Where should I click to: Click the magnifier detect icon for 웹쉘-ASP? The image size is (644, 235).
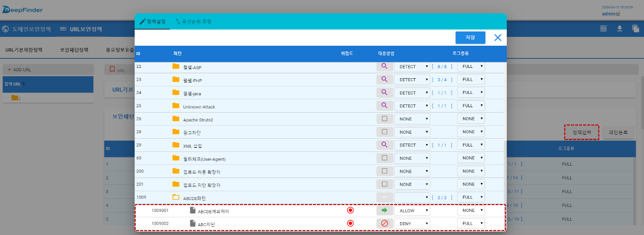pyautogui.click(x=385, y=66)
